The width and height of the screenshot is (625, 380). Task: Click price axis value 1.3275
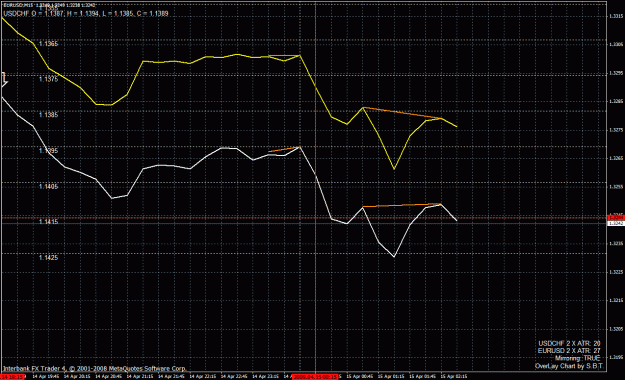(616, 130)
